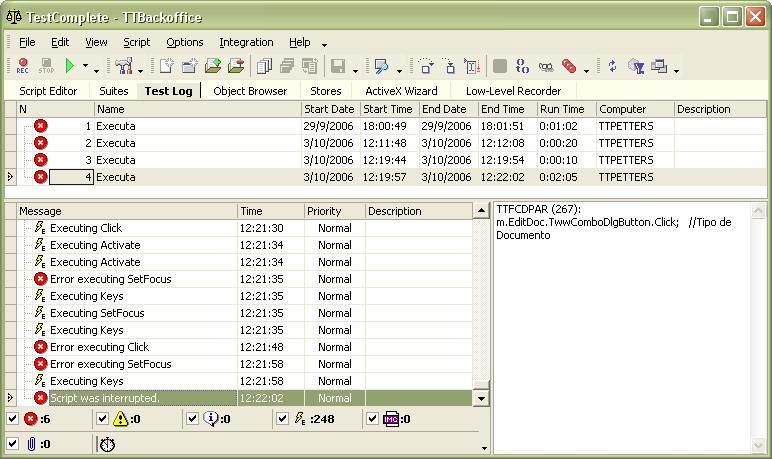Viewport: 772px width, 459px height.
Task: Switch to the Object Browser tab
Action: coord(250,91)
